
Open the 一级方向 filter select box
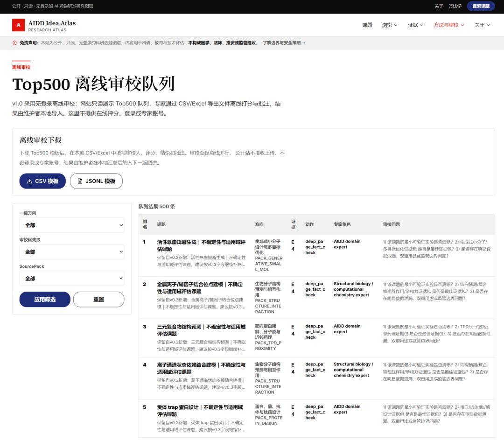point(72,225)
